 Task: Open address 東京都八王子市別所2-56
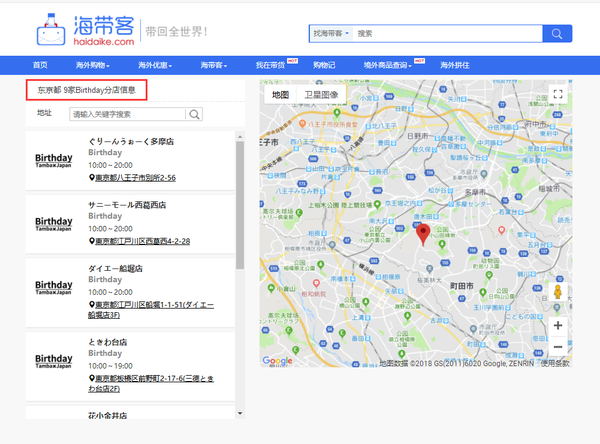tap(135, 178)
